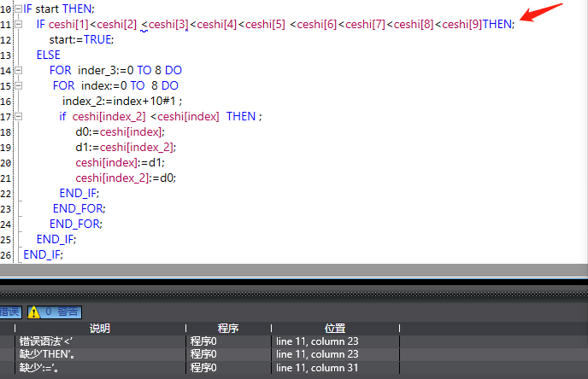Toggle the errors (错误) filter button
This screenshot has height=379, width=588.
coord(9,312)
